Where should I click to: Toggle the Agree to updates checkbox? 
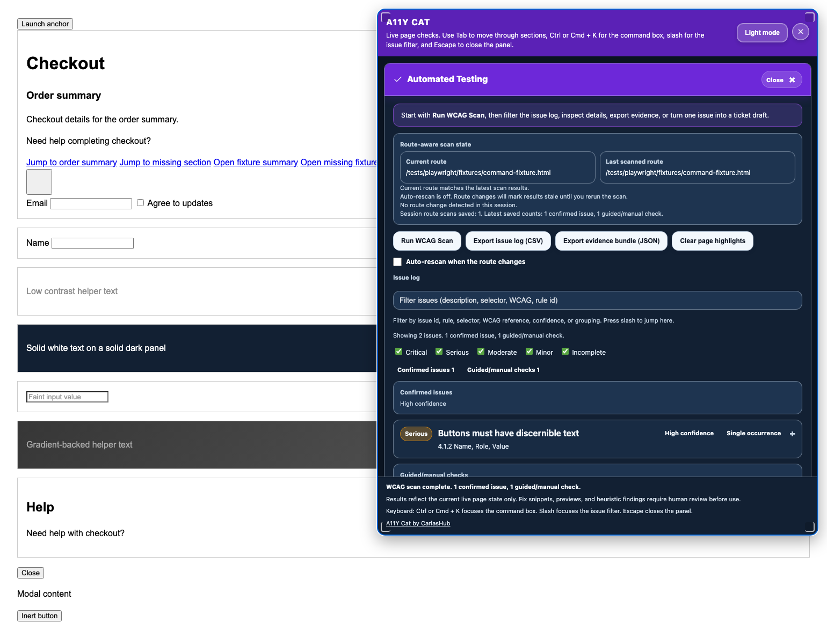click(140, 203)
